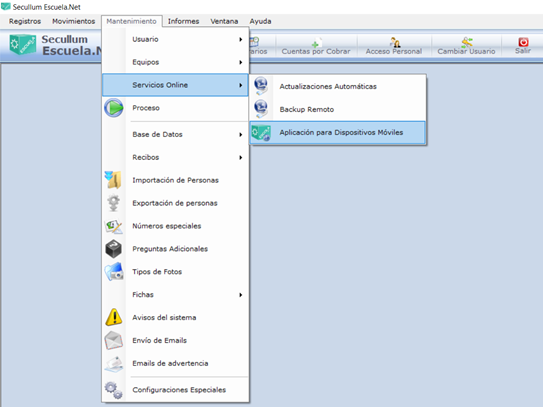The image size is (543, 407).
Task: Click the yellow warning Avisos del sistema icon
Action: point(114,317)
